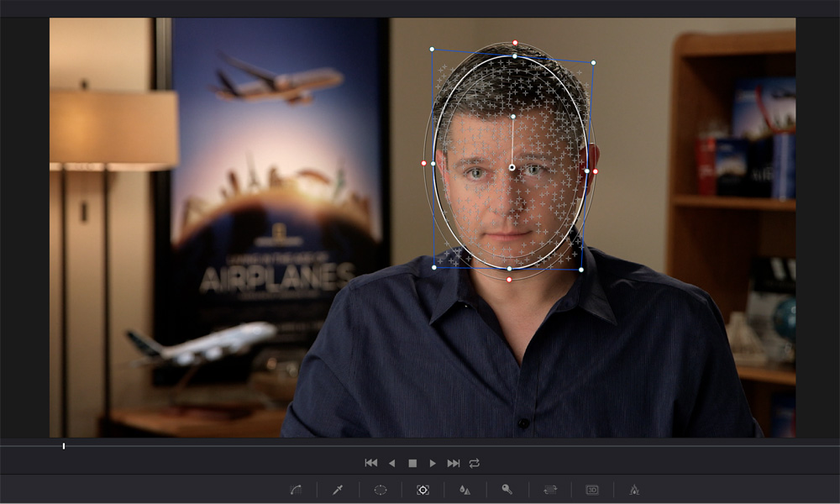This screenshot has height=504, width=840.
Task: Click the top-right corner handle of the blue box
Action: tap(593, 62)
